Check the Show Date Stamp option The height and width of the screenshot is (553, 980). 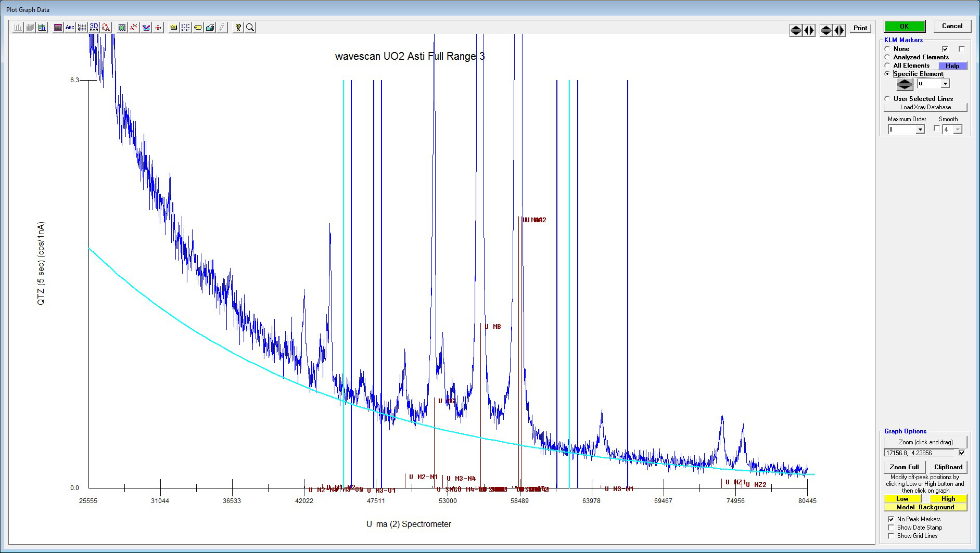pyautogui.click(x=891, y=528)
